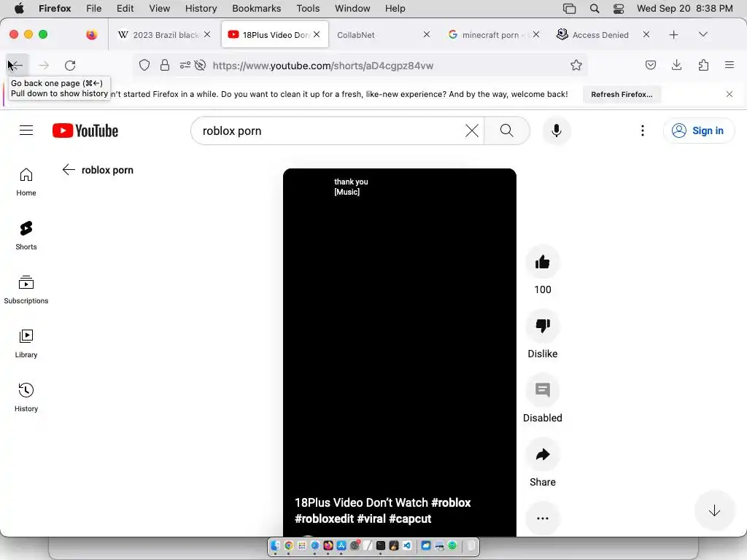Click the #viral hashtag
747x560 pixels.
[371, 518]
